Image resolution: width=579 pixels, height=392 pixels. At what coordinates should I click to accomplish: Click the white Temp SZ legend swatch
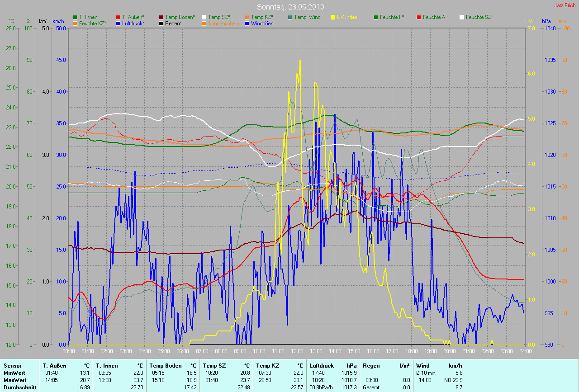tap(204, 17)
